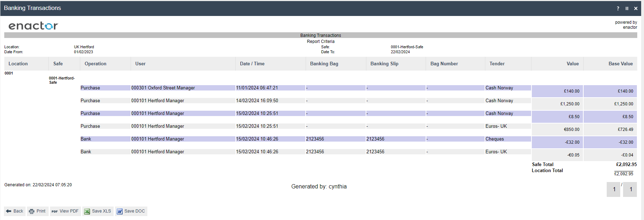Click the Date To value 22/02/2024

click(x=400, y=52)
